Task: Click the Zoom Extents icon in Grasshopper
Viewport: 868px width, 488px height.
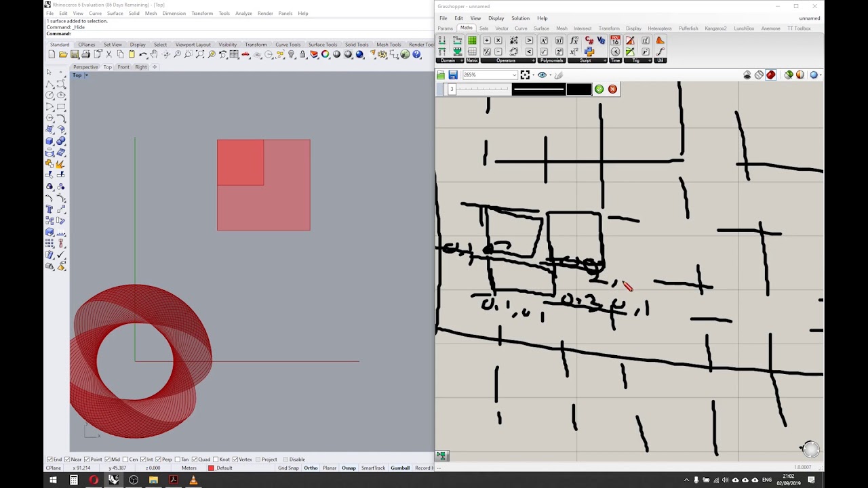Action: point(525,75)
